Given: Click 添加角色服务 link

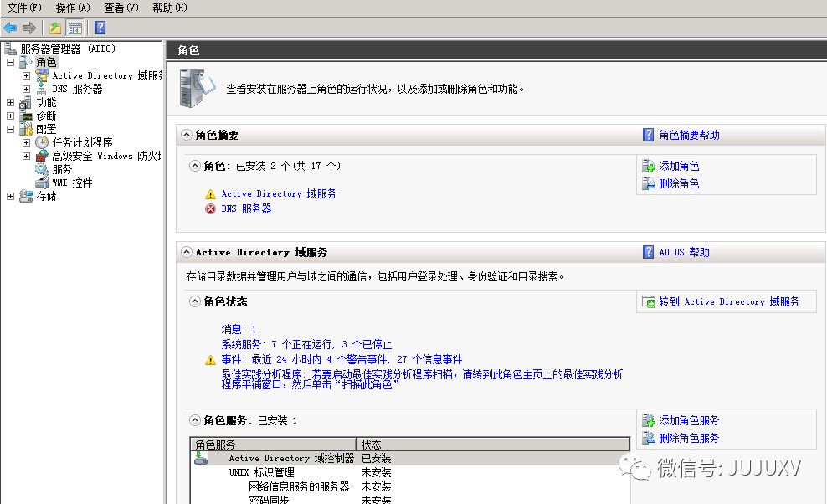Looking at the screenshot, I should point(689,420).
